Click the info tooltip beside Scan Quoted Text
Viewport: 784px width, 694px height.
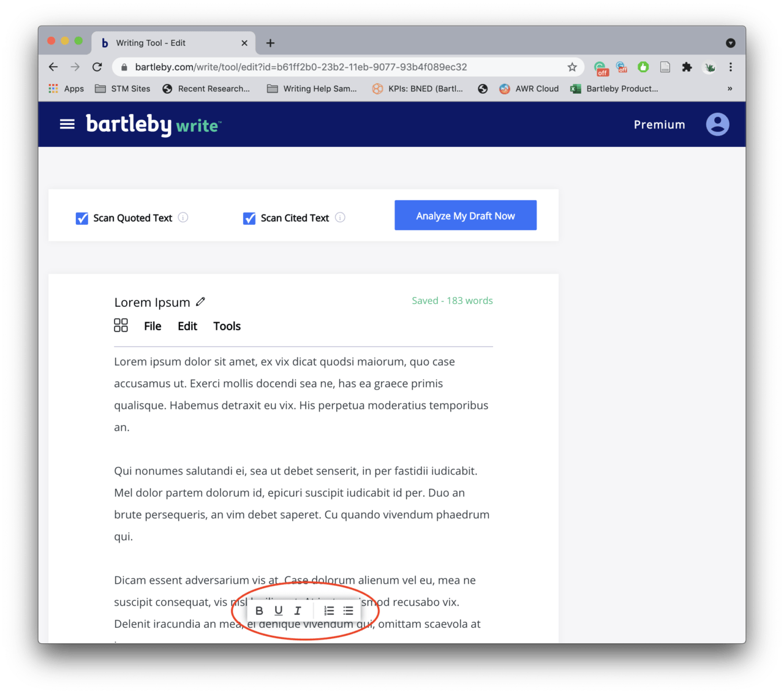[183, 217]
